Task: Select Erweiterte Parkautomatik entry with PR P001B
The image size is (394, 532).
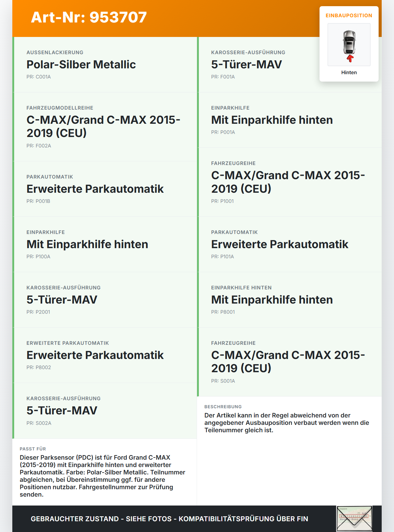Action: (95, 189)
